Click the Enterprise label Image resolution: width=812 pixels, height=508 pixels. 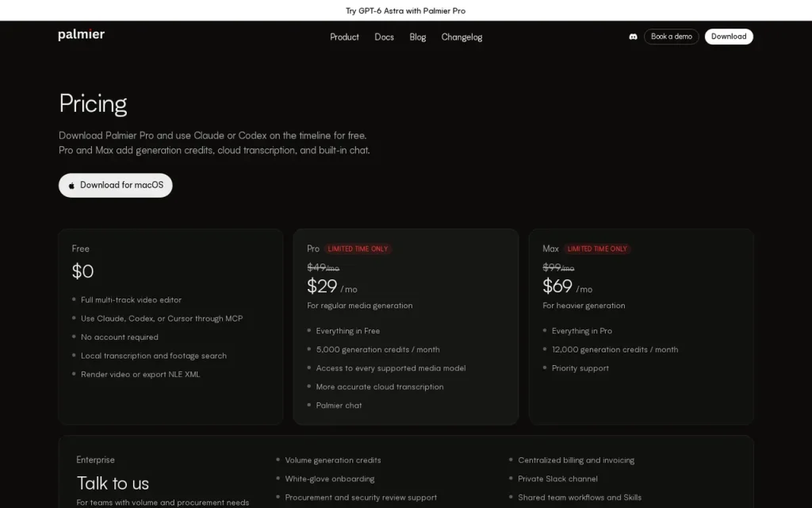[x=95, y=460]
